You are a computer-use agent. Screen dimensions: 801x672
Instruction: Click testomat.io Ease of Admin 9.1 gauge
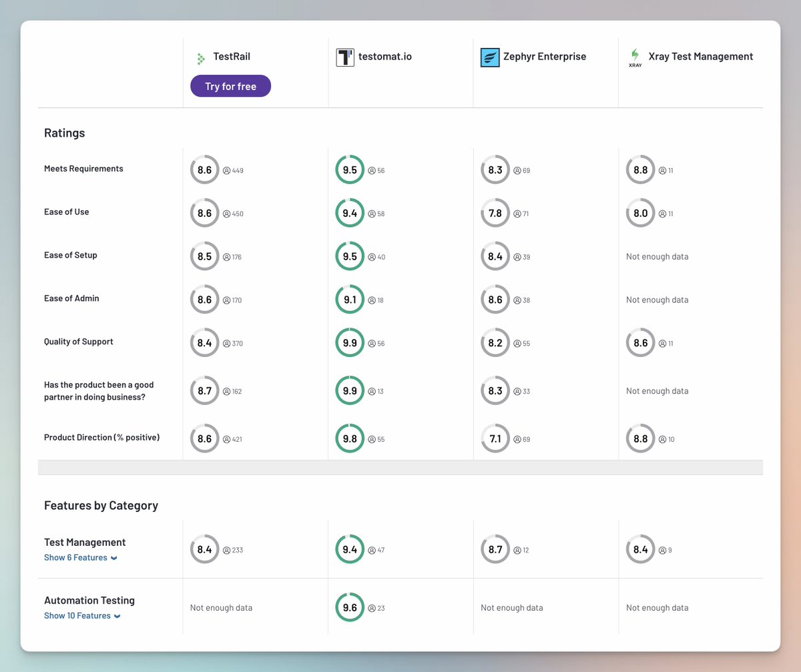(x=350, y=300)
